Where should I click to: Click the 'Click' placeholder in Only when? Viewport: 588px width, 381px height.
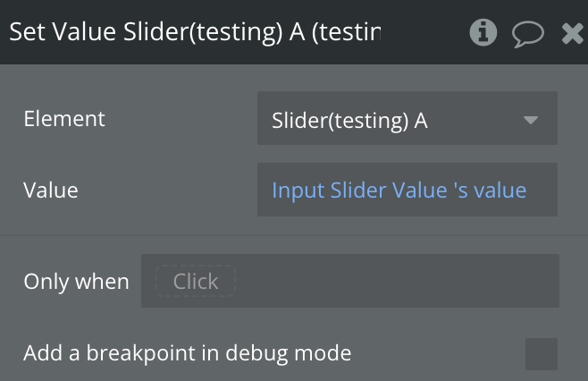[196, 282]
